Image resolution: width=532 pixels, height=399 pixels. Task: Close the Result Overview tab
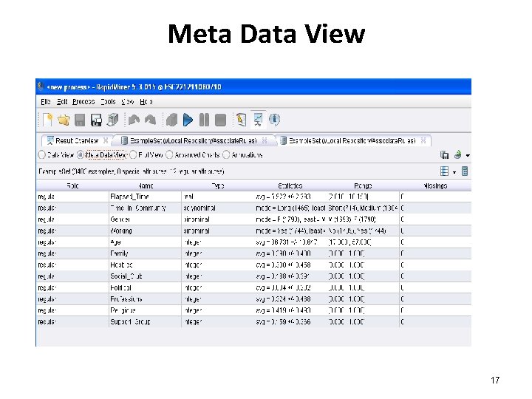[106, 140]
